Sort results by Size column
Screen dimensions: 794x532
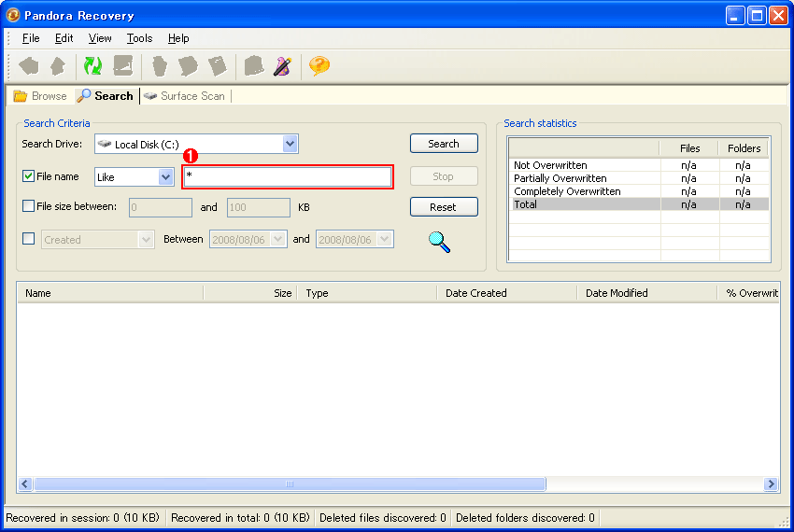tap(250, 293)
